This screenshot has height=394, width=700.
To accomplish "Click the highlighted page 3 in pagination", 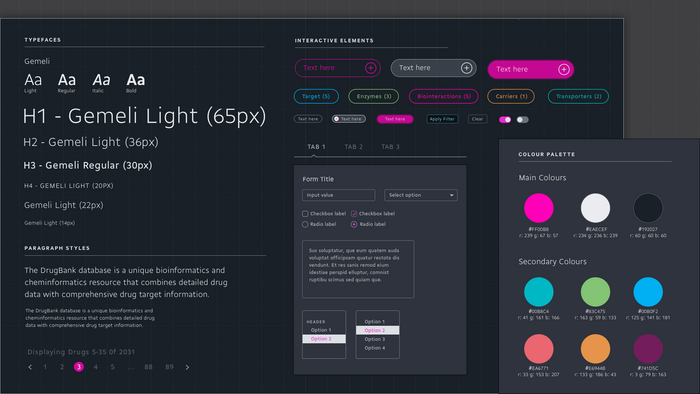I will click(79, 367).
